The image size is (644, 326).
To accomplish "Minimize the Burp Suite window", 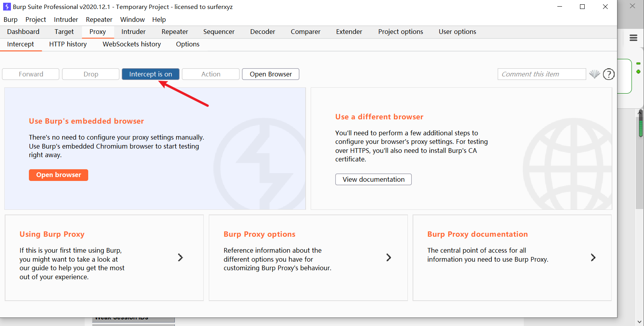I will point(560,7).
